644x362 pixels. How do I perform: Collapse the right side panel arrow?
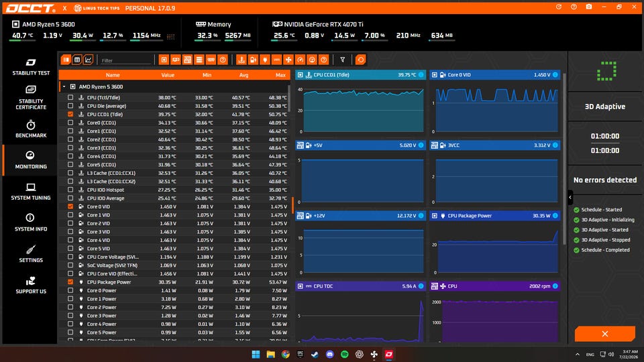(x=570, y=197)
